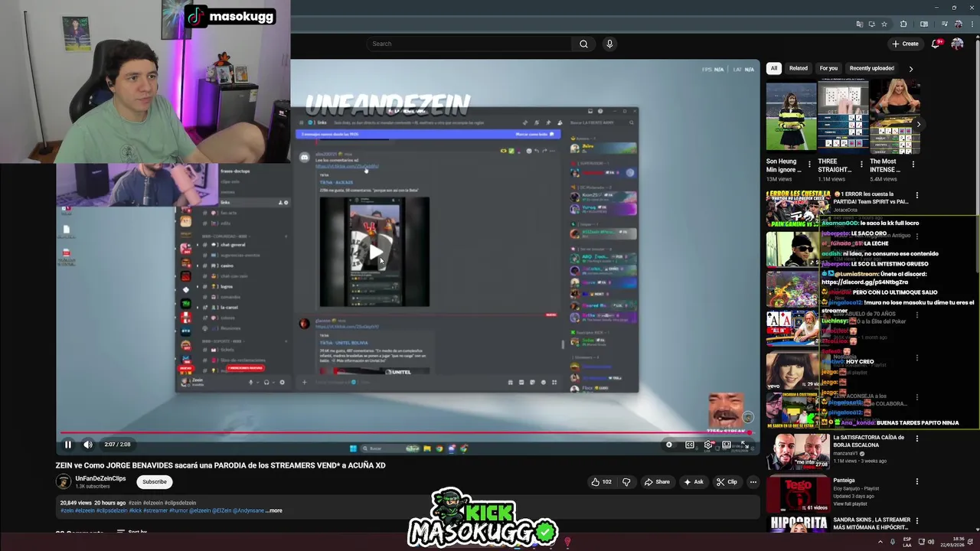Click the magnifier search button
This screenshot has height=551, width=980.
click(x=583, y=44)
